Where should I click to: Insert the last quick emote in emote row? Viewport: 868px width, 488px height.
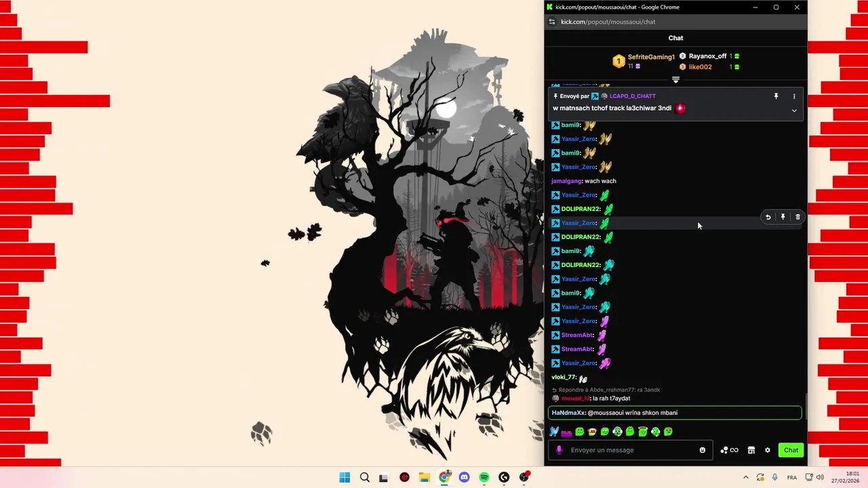tap(668, 432)
